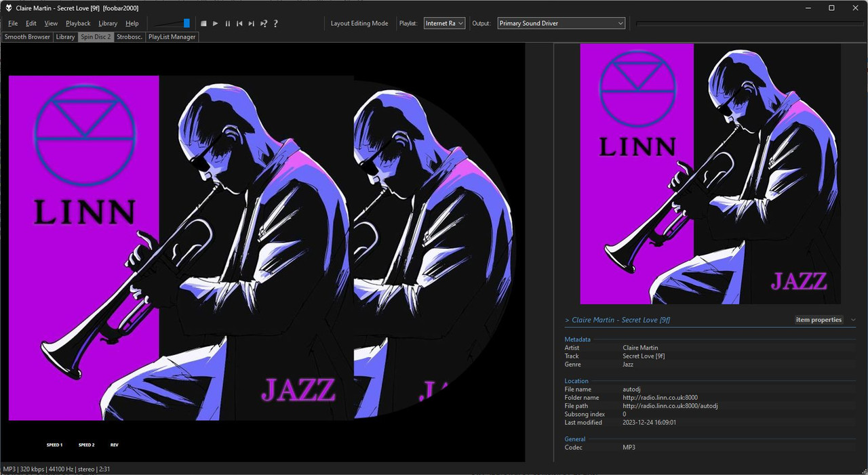Click the status bar playback info

[56, 469]
